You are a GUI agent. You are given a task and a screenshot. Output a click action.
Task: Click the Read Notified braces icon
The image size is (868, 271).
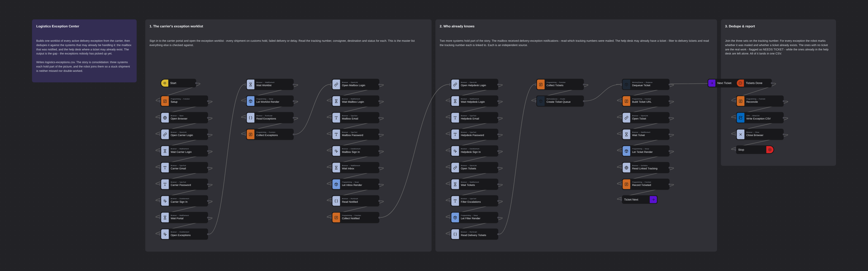pos(336,201)
